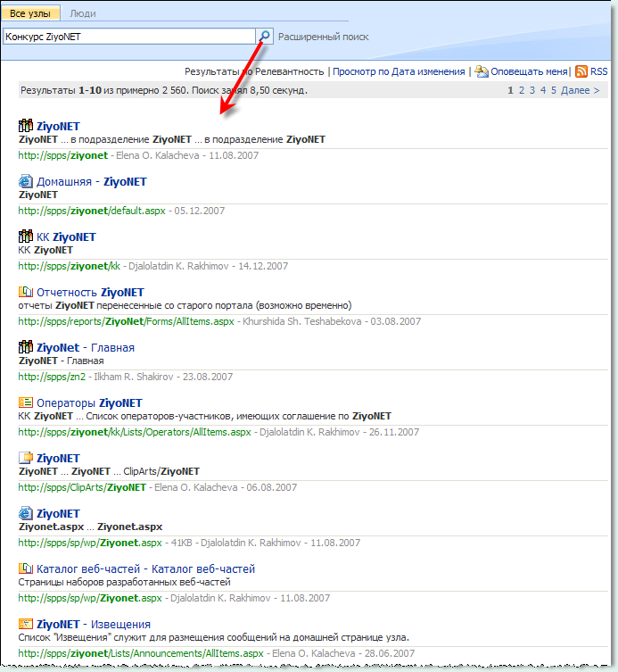Image resolution: width=618 pixels, height=672 pixels.
Task: Open Каталог веб-частей result title
Action: click(x=145, y=568)
